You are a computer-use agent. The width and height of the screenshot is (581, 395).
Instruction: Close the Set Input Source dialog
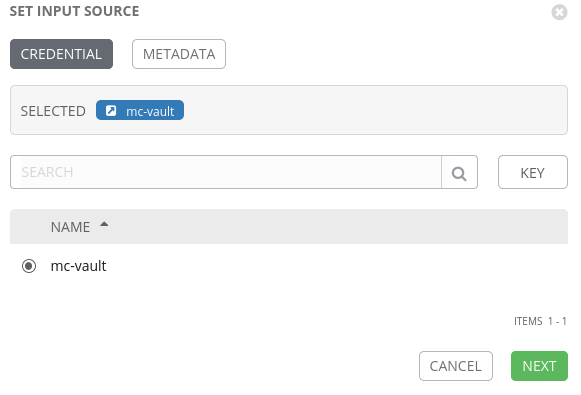click(559, 12)
